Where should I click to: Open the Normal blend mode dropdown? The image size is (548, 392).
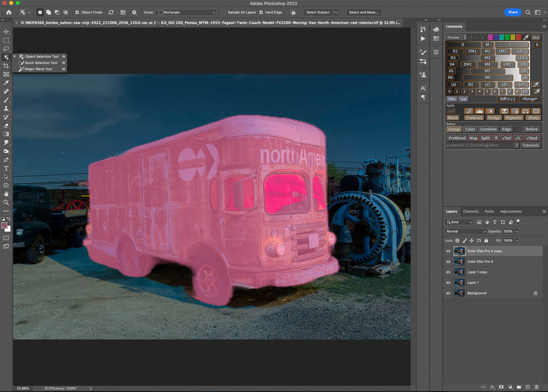pos(465,231)
